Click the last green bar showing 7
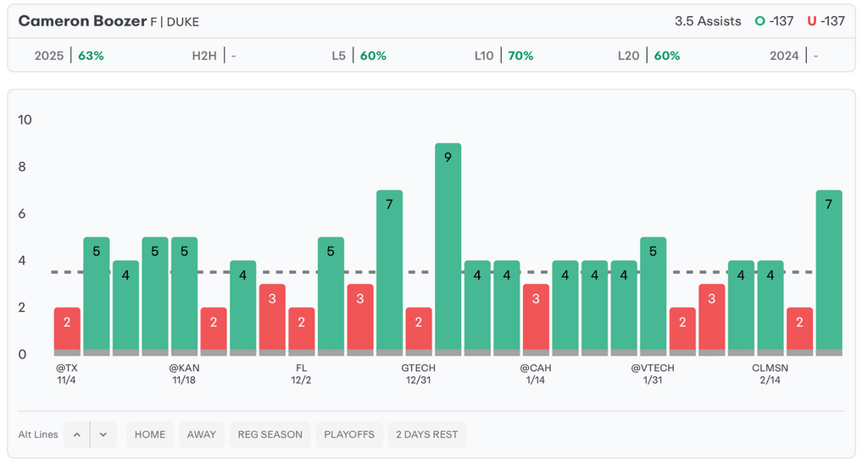Screen dimensions: 868x471 828,271
